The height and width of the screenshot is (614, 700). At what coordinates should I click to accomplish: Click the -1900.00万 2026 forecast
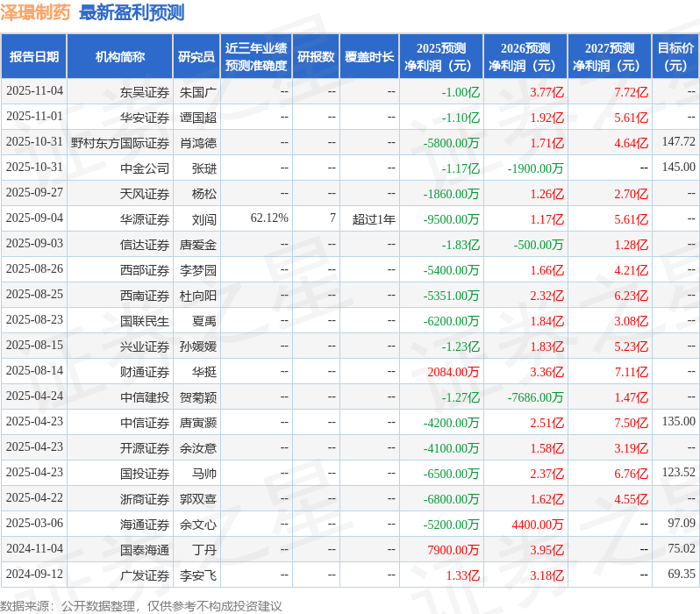(536, 168)
